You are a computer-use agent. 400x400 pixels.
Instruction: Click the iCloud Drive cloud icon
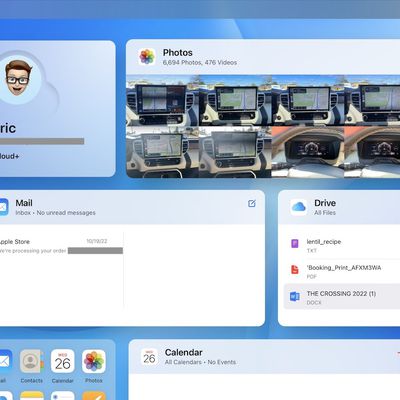[x=299, y=207]
